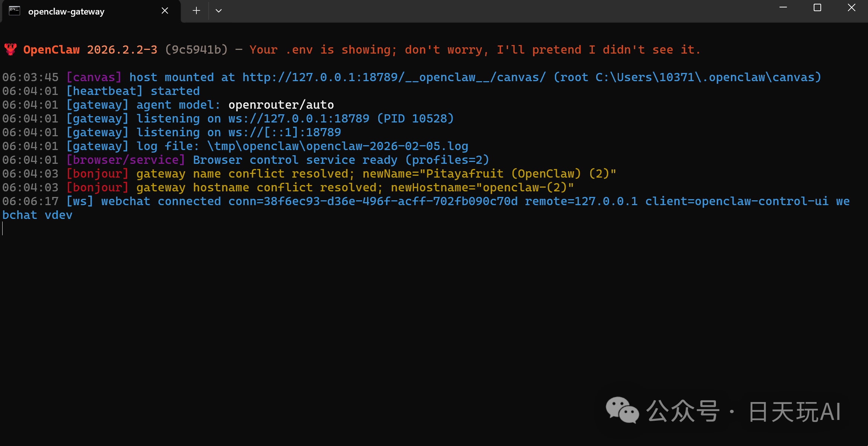Click the [heartbeat] log tag

coord(105,91)
